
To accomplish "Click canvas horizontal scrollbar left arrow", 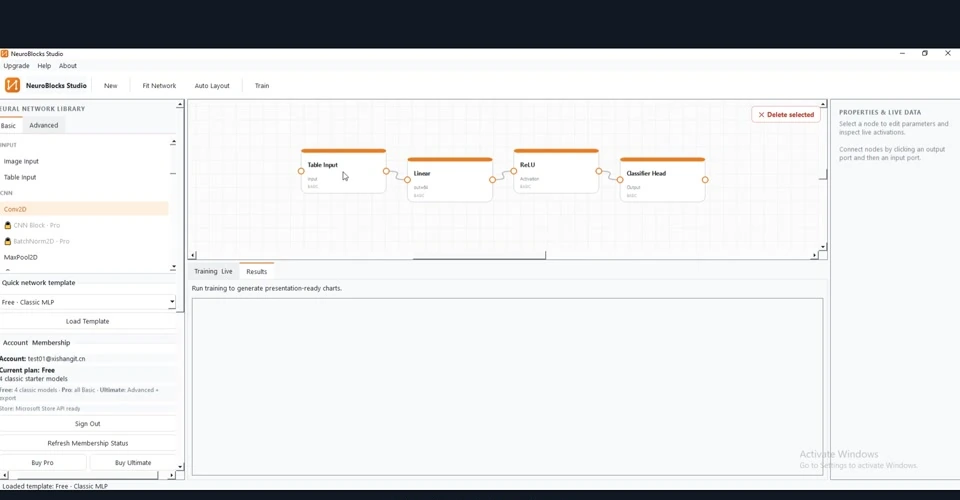I will [193, 255].
